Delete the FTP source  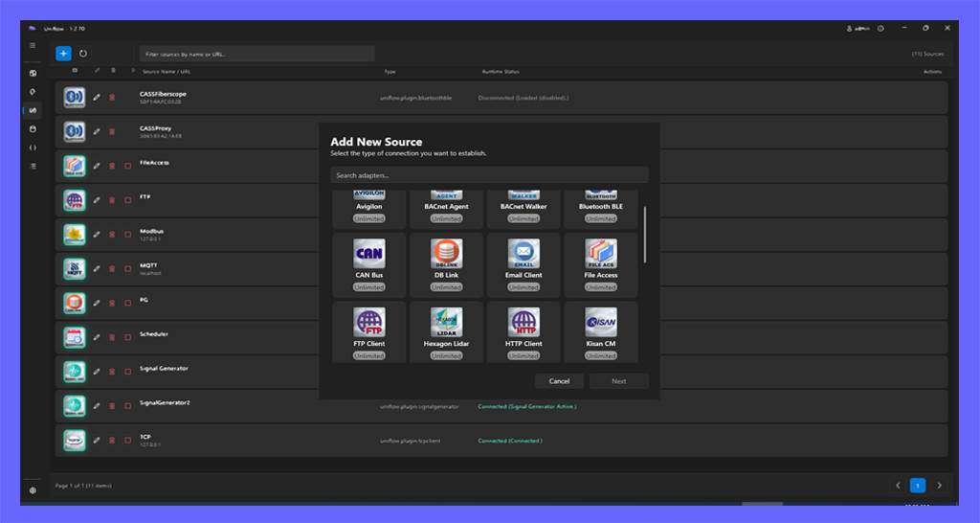click(112, 200)
